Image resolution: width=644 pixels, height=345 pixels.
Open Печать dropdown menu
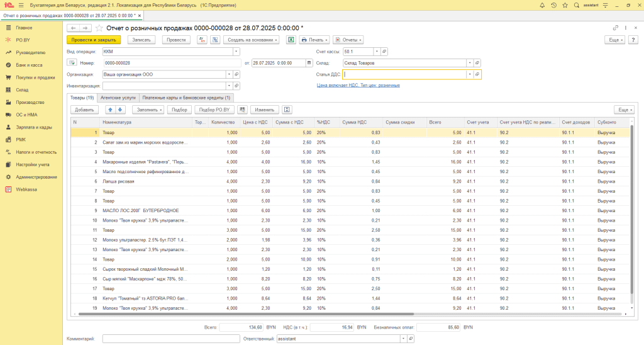314,40
